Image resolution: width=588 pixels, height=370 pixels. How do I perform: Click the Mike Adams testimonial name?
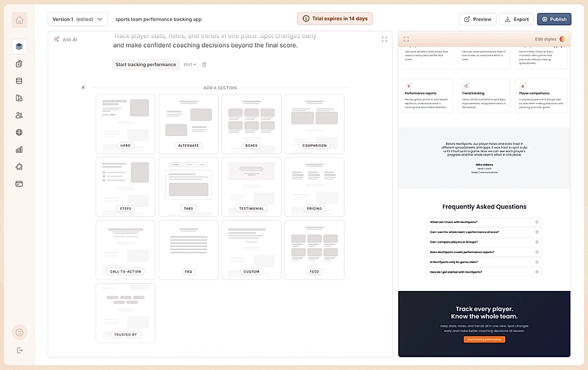point(484,165)
